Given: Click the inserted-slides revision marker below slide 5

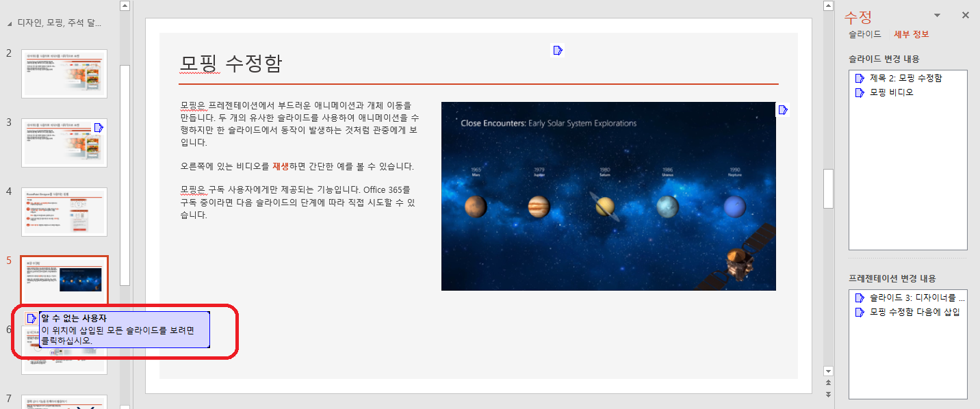Looking at the screenshot, I should [x=31, y=318].
